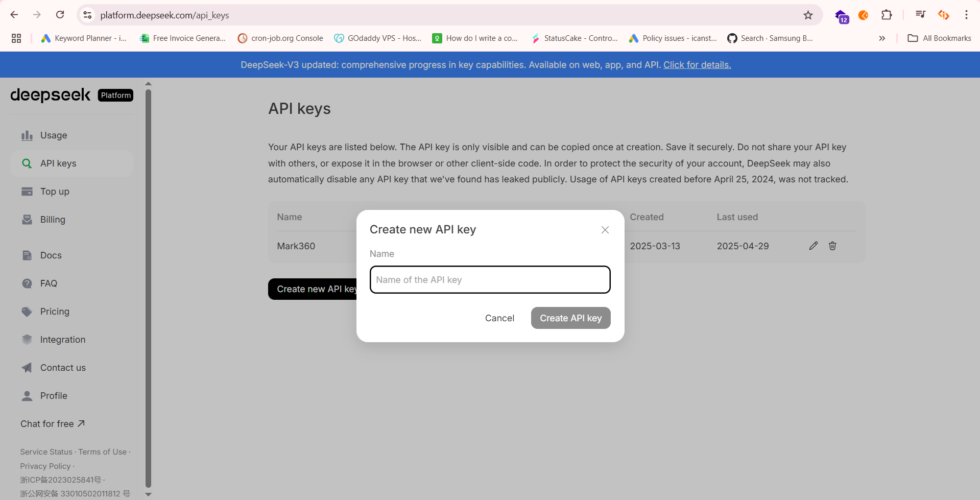Open Free Invoice Generator bookmark
This screenshot has width=980, height=500.
(183, 38)
